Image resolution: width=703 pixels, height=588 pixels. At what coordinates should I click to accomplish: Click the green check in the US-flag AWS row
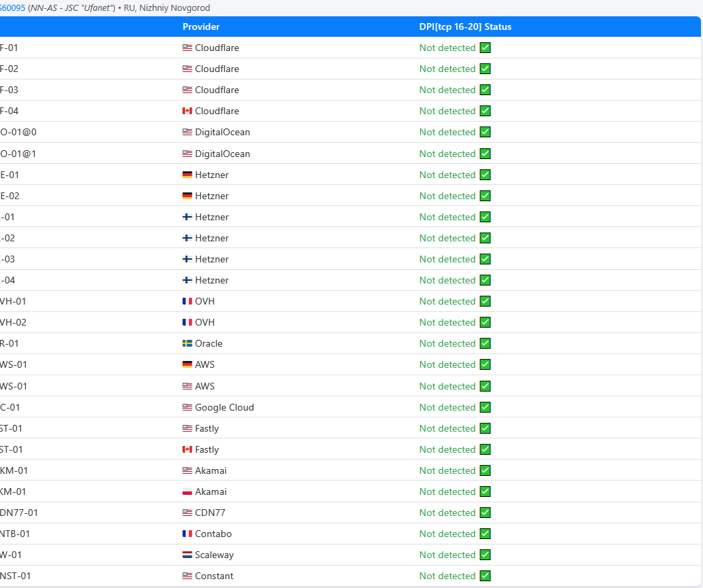pyautogui.click(x=485, y=386)
